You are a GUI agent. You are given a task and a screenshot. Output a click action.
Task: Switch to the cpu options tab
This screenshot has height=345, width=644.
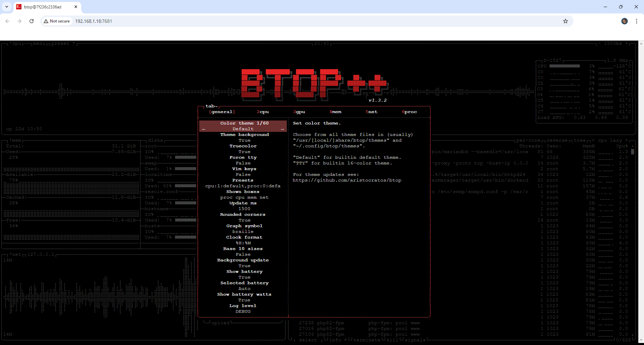pos(263,112)
